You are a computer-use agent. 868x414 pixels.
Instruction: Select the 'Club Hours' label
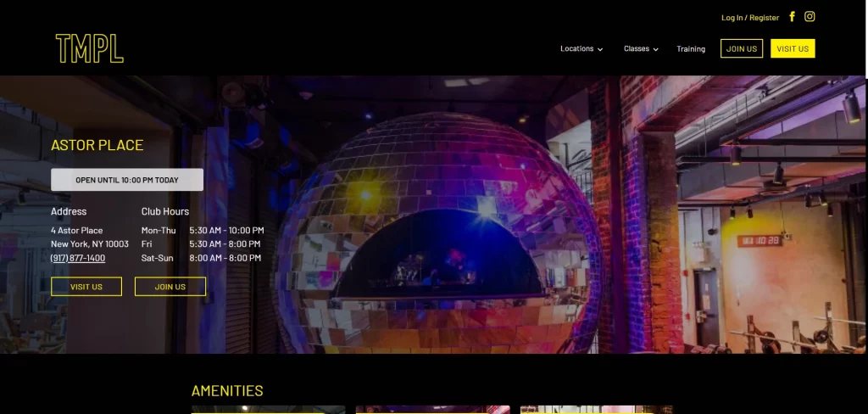pos(165,211)
